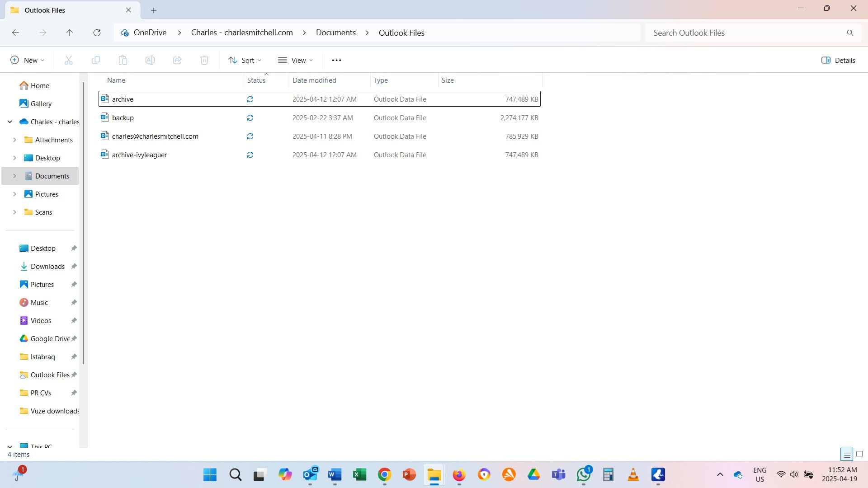Open the taskbar clock and date

(x=840, y=474)
